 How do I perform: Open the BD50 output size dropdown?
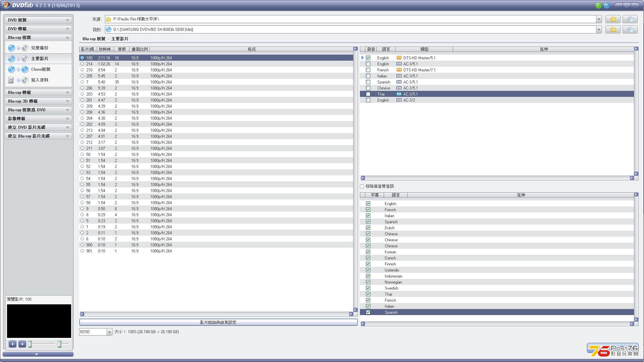[x=109, y=332]
